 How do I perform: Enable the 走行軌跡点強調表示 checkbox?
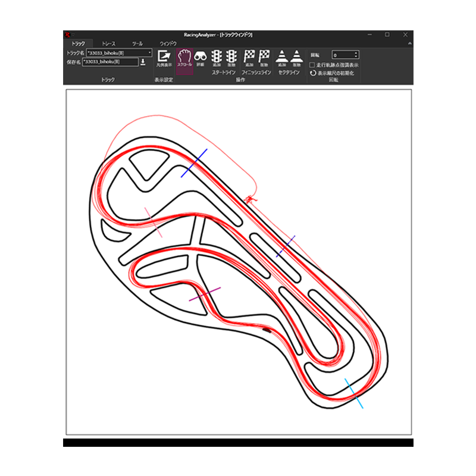pyautogui.click(x=312, y=64)
